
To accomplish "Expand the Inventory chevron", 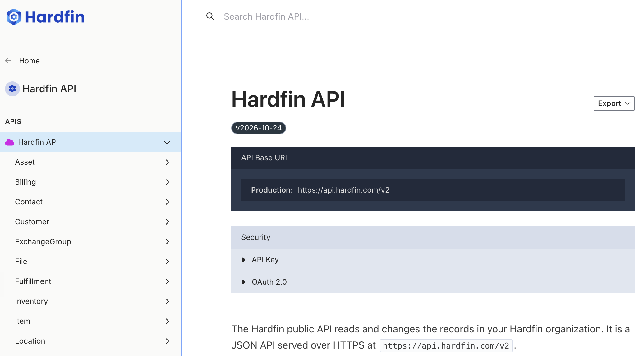I will click(x=168, y=301).
